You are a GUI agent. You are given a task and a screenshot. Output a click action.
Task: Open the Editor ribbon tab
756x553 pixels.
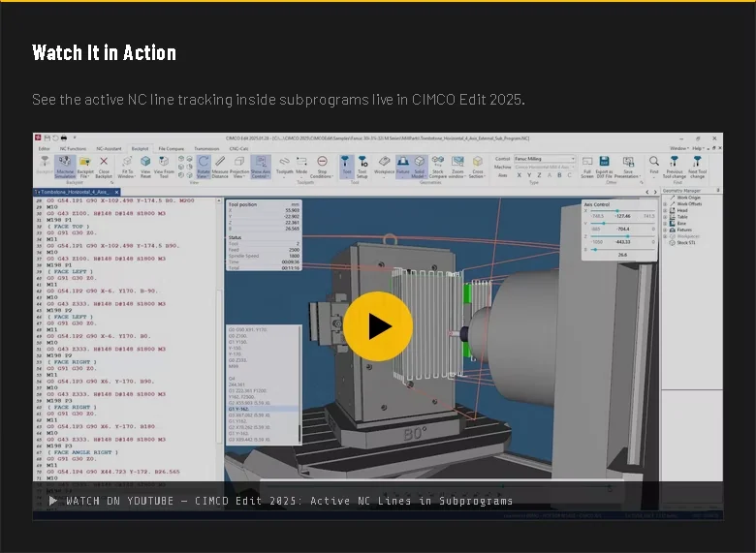tap(45, 148)
